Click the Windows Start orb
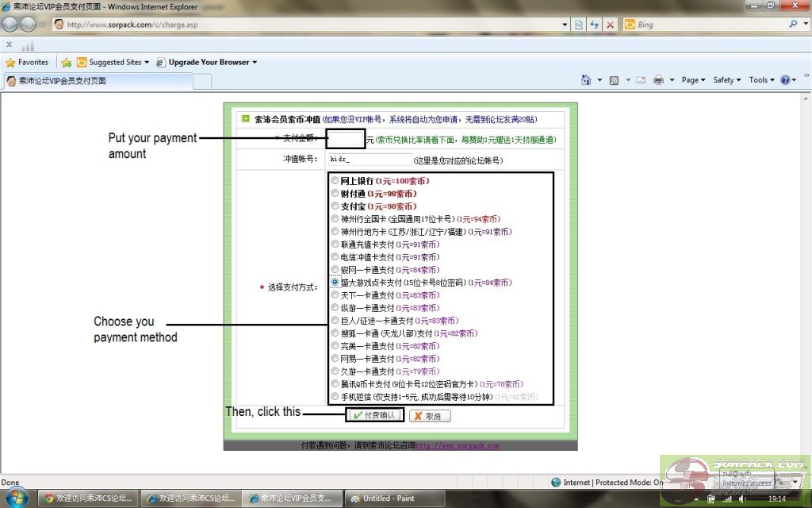The height and width of the screenshot is (508, 812). tap(16, 498)
